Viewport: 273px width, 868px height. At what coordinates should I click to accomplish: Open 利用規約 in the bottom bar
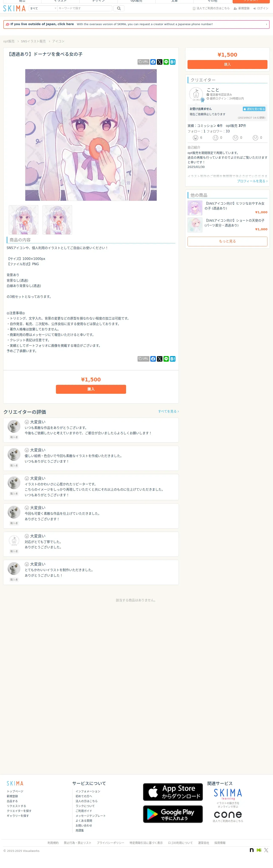pyautogui.click(x=53, y=843)
